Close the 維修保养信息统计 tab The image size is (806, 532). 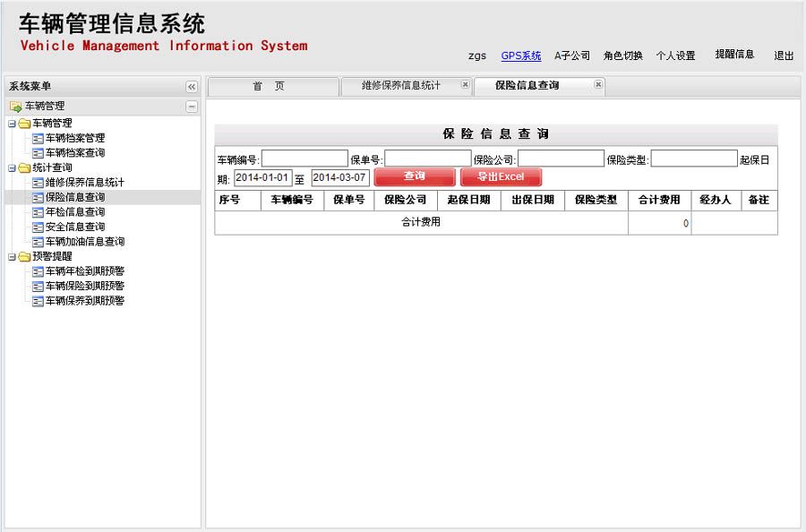point(465,85)
